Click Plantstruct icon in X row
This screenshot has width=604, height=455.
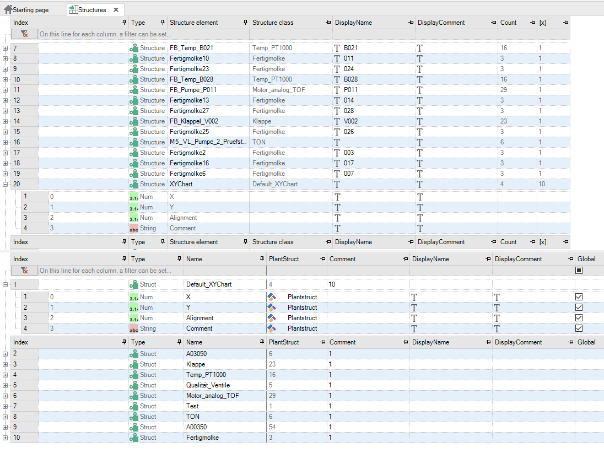(x=272, y=297)
